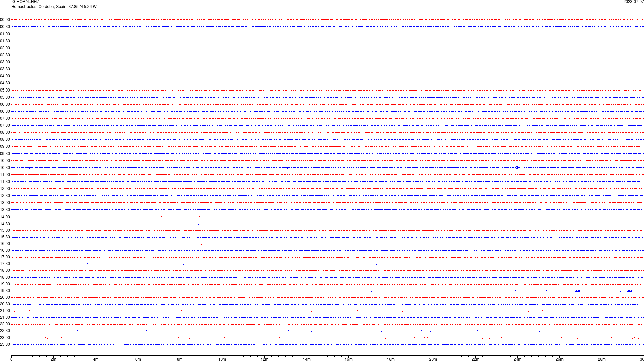This screenshot has width=644, height=362.
Task: Select the 23:30 time row label
Action: pyautogui.click(x=5, y=344)
